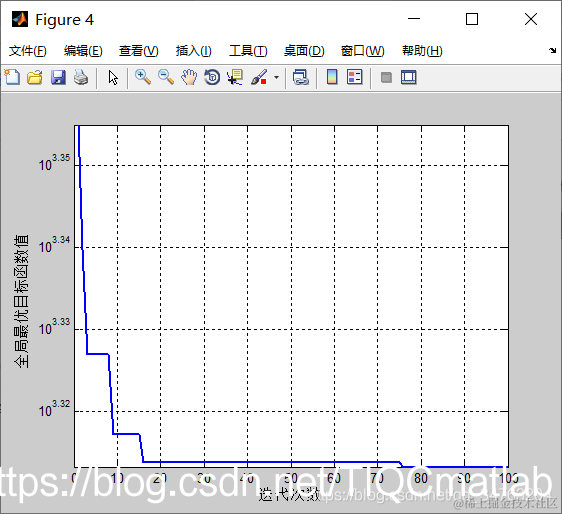The image size is (562, 514).
Task: Select the Rotate 3D tool
Action: [212, 77]
